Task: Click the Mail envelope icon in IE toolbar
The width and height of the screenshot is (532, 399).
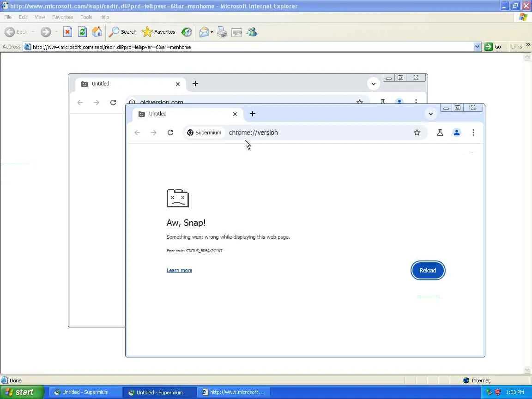Action: pos(204,32)
